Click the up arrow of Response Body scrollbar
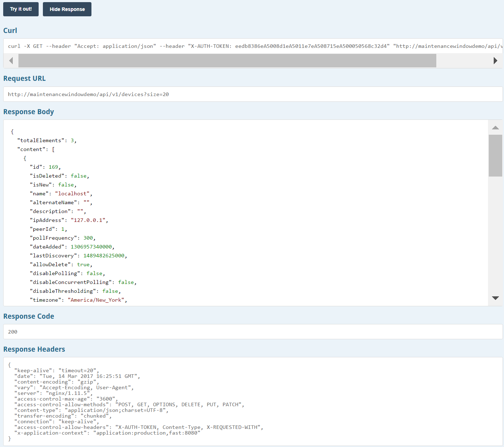The width and height of the screenshot is (504, 447). pyautogui.click(x=495, y=128)
